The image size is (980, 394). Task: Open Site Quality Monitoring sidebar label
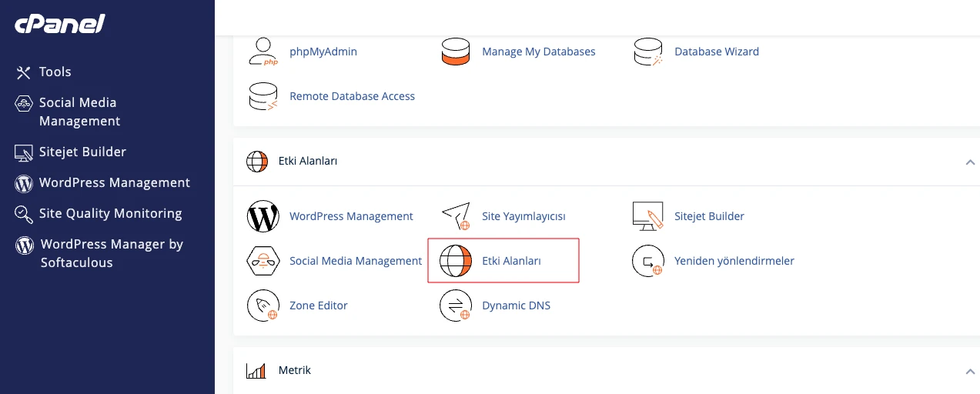tap(111, 213)
